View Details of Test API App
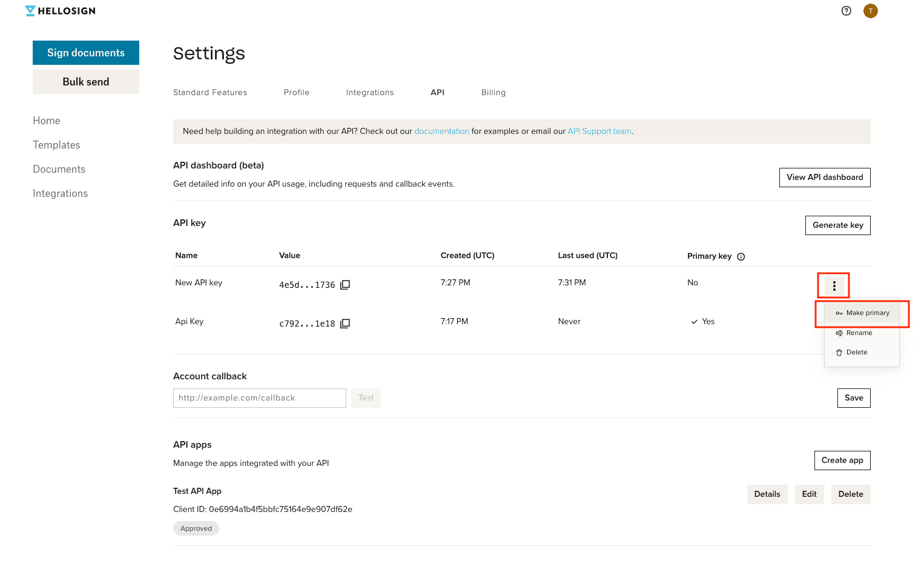The width and height of the screenshot is (924, 575). click(x=767, y=494)
